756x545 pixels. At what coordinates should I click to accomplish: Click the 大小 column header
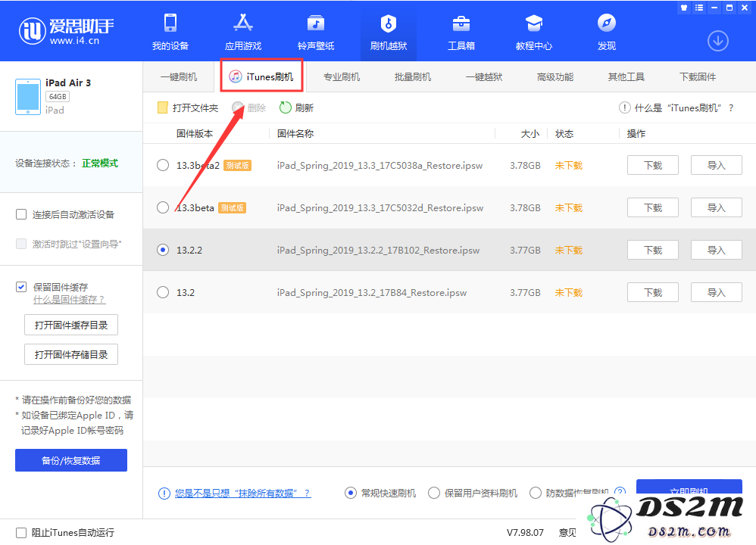[530, 133]
